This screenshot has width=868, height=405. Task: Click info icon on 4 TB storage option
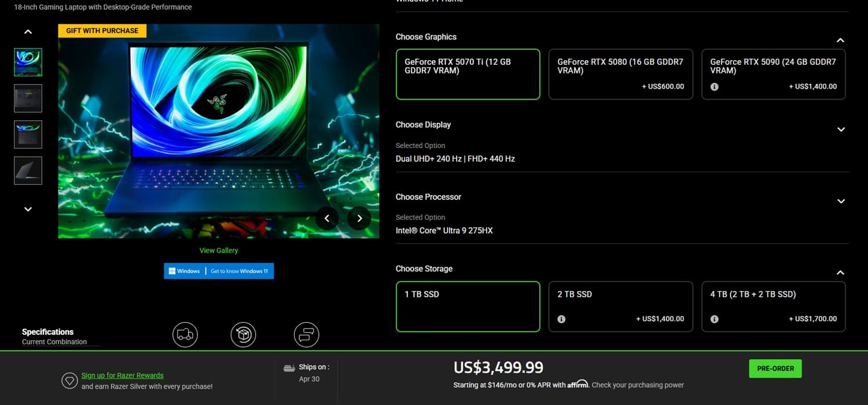pyautogui.click(x=714, y=319)
